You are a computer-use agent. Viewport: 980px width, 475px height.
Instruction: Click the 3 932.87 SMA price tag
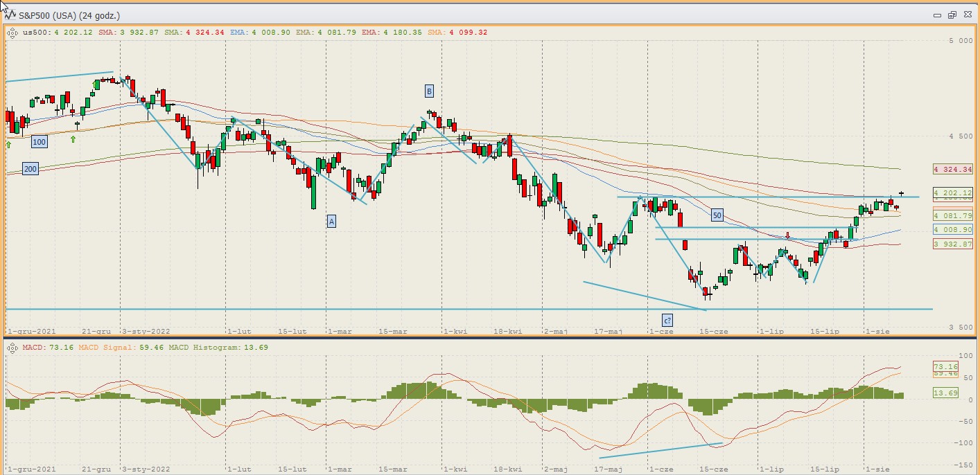[x=953, y=244]
